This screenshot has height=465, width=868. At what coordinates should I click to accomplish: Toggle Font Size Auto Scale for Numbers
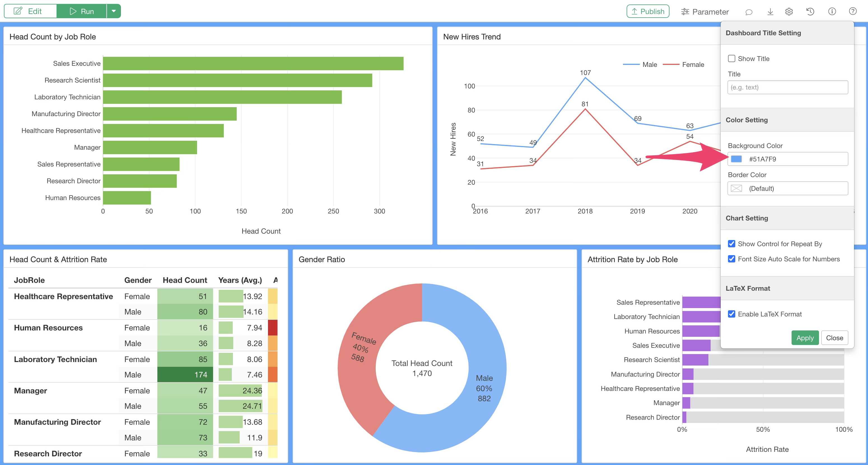click(732, 259)
